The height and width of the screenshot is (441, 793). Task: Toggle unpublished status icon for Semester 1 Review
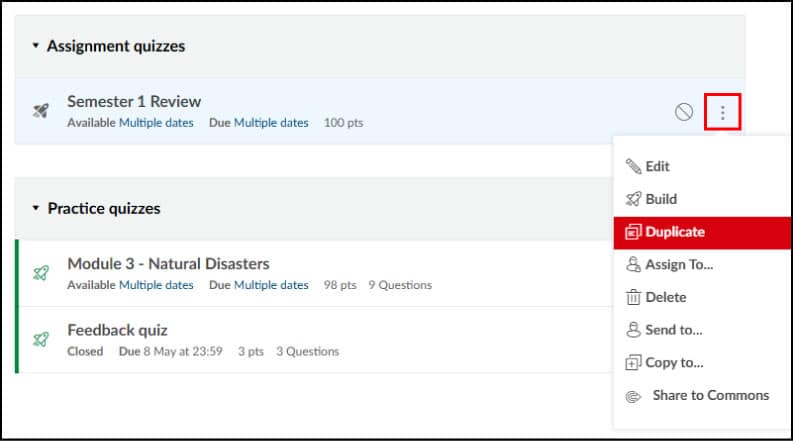tap(684, 112)
